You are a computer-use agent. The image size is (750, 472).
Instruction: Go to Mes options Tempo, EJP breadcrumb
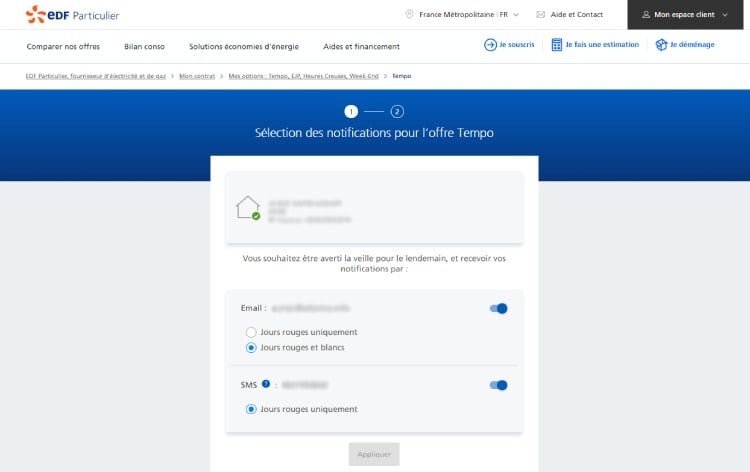click(x=303, y=76)
